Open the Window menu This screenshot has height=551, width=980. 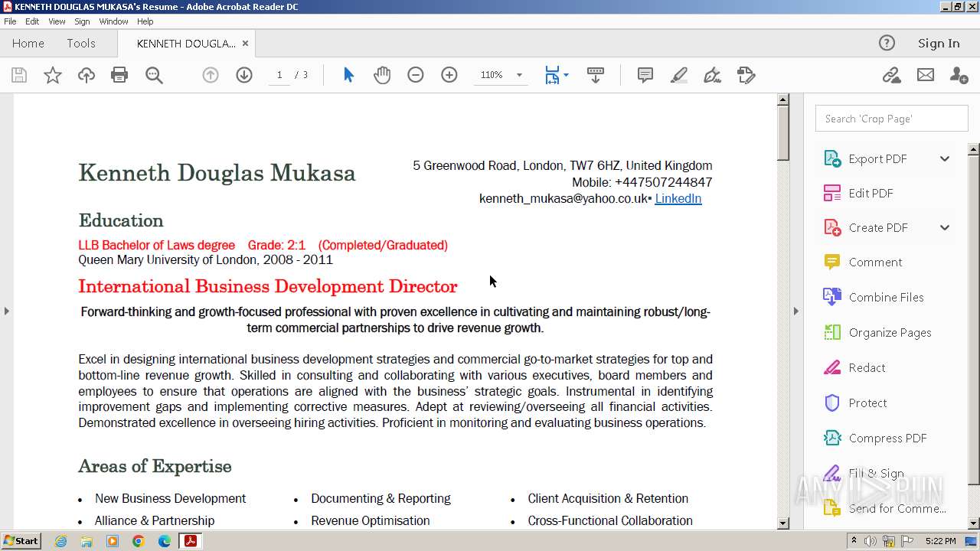113,21
